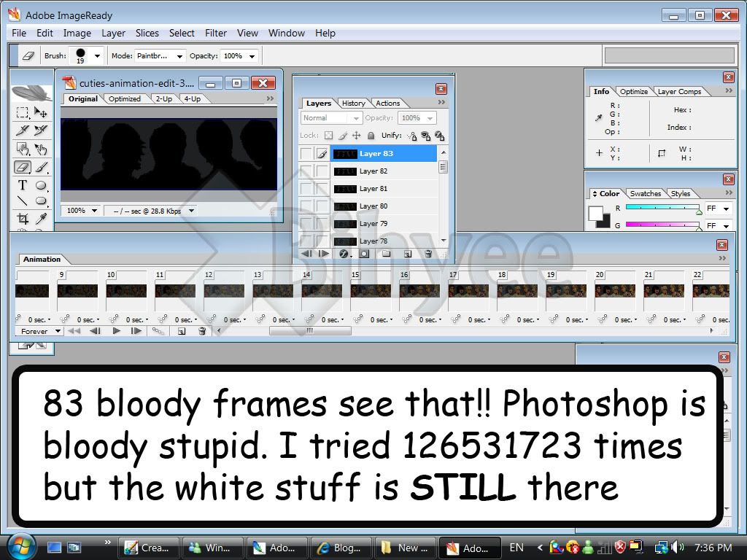Show Layer 81 via visibility box
747x560 pixels.
[x=306, y=189]
